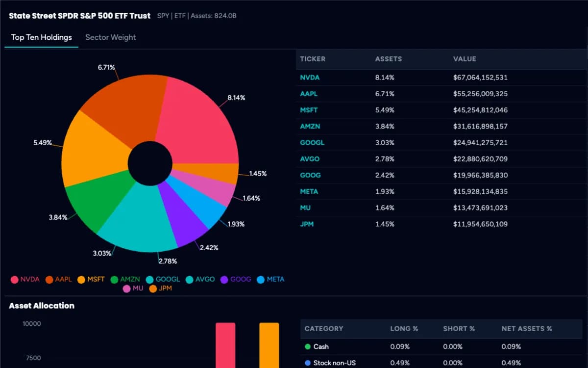This screenshot has width=588, height=368.
Task: Click the Stock non-US category row
Action: 441,362
